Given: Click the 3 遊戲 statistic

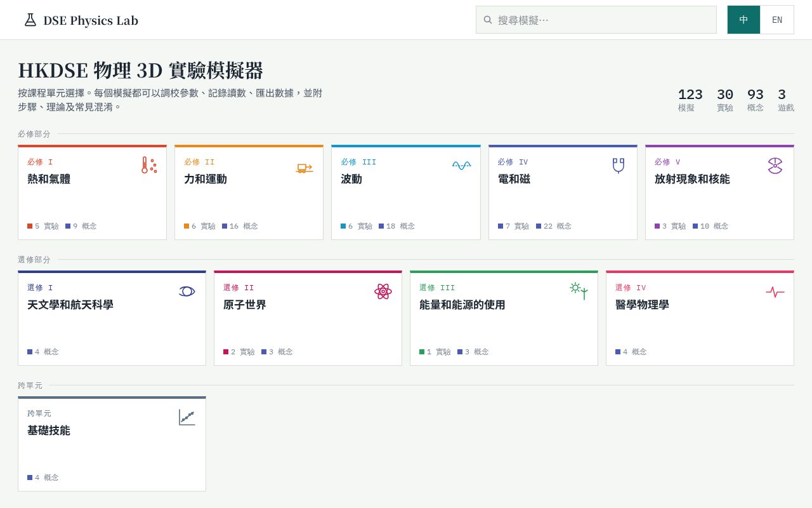Looking at the screenshot, I should click(786, 100).
